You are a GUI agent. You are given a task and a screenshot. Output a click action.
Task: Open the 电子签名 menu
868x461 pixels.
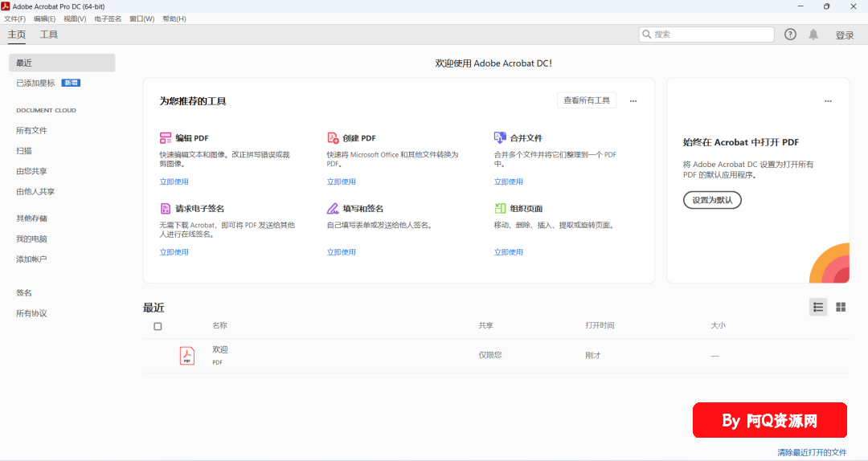click(108, 18)
